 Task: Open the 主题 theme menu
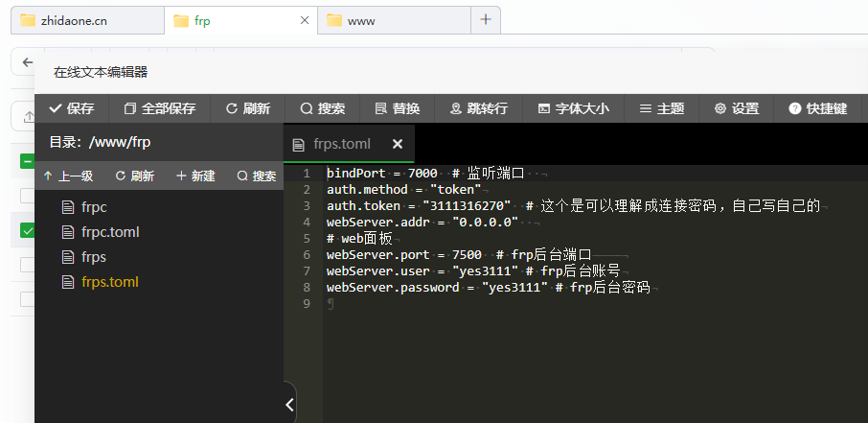[x=661, y=108]
